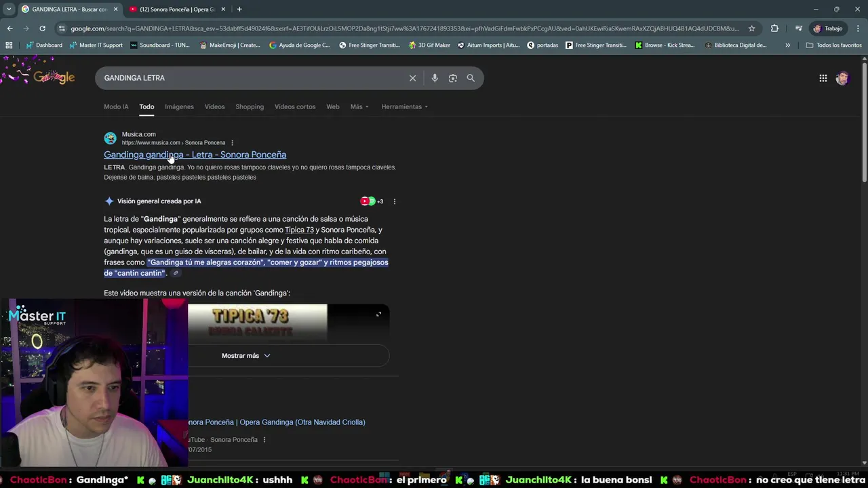
Task: Expand hidden bookmarks with the double chevron
Action: coord(787,45)
